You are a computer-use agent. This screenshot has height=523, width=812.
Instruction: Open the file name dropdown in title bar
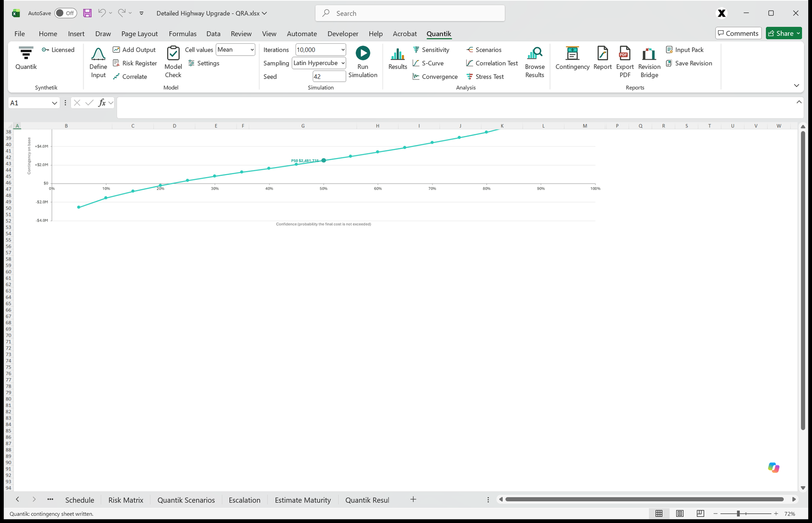click(264, 13)
